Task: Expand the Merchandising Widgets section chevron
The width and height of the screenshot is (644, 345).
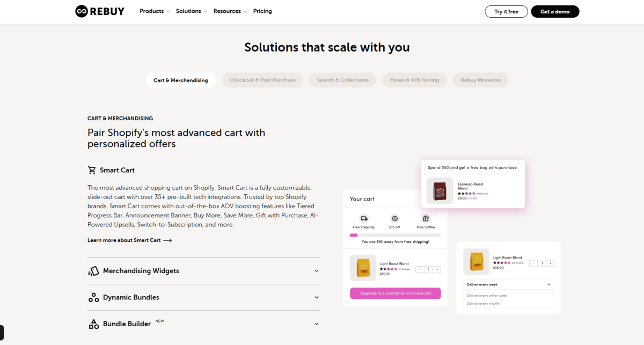Action: click(x=317, y=271)
